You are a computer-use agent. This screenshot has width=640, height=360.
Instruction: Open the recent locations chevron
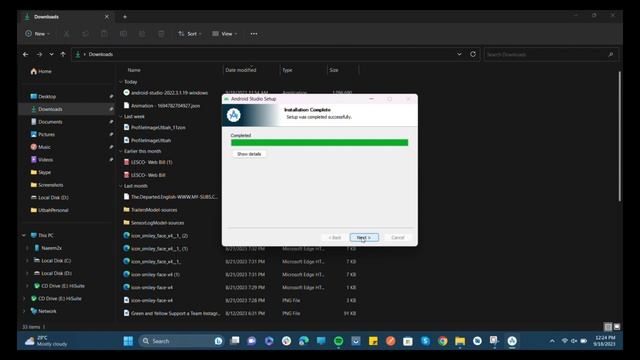(x=51, y=54)
